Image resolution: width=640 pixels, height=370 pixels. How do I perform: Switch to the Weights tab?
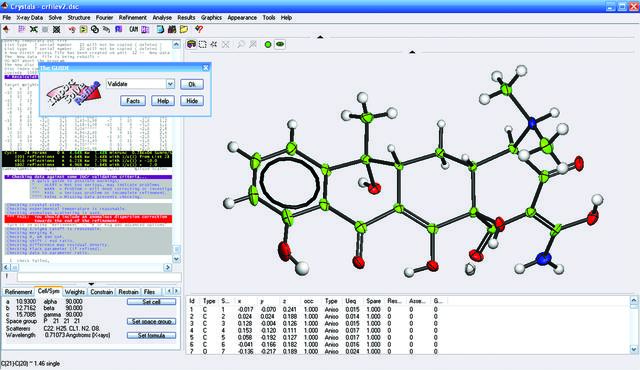tap(75, 292)
